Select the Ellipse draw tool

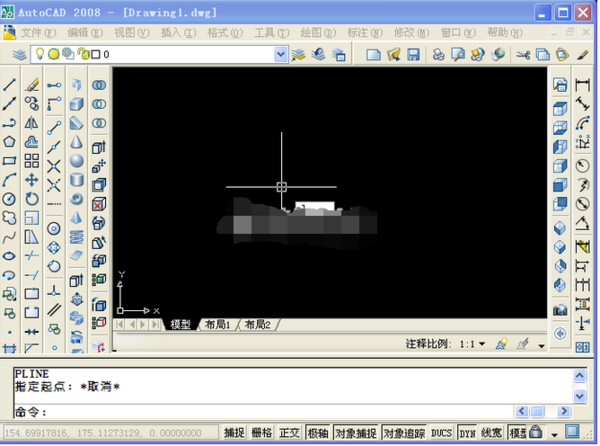tap(9, 256)
